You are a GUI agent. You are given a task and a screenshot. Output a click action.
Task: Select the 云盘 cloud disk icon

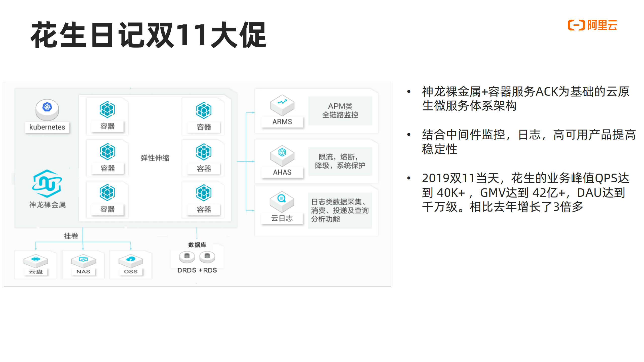(x=35, y=262)
